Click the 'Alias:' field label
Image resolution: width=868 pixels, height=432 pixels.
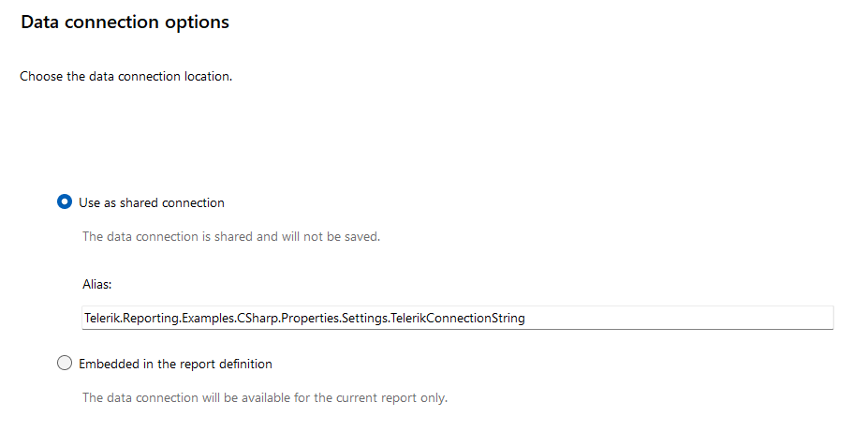pyautogui.click(x=97, y=282)
